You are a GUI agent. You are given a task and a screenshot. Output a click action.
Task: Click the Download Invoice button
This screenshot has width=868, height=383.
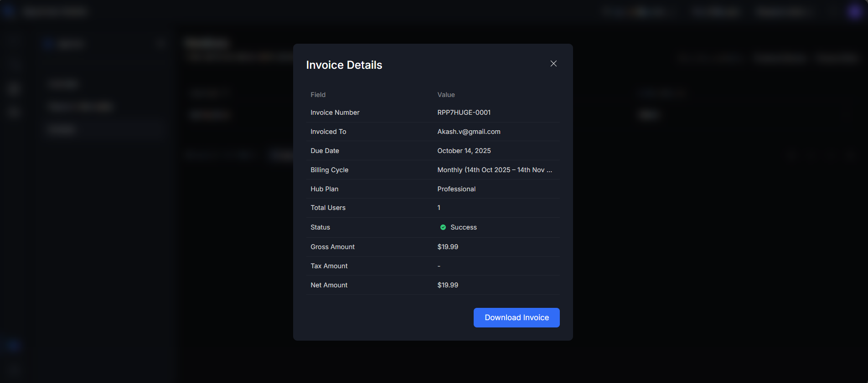[517, 317]
